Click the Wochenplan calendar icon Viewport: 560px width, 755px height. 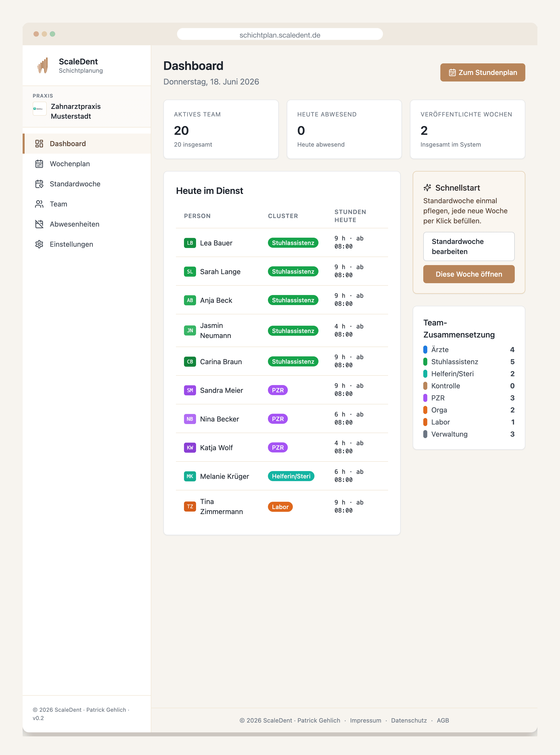39,164
